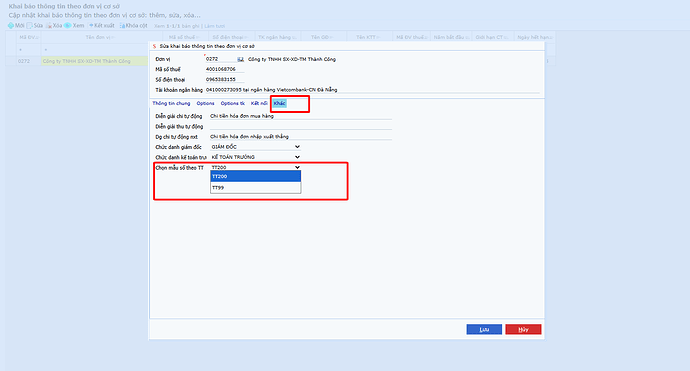Switch to the Thông tin chung tab
The height and width of the screenshot is (371, 690).
171,103
